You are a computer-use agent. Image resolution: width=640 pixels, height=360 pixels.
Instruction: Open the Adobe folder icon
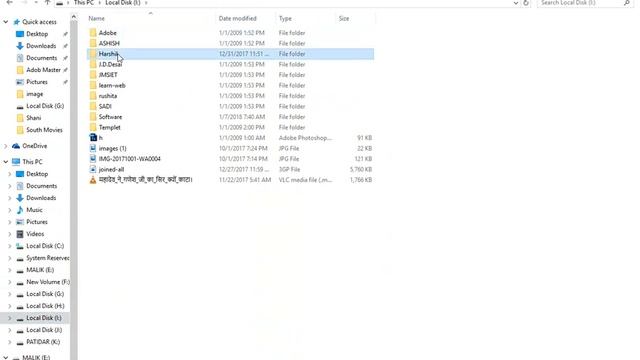pos(93,33)
